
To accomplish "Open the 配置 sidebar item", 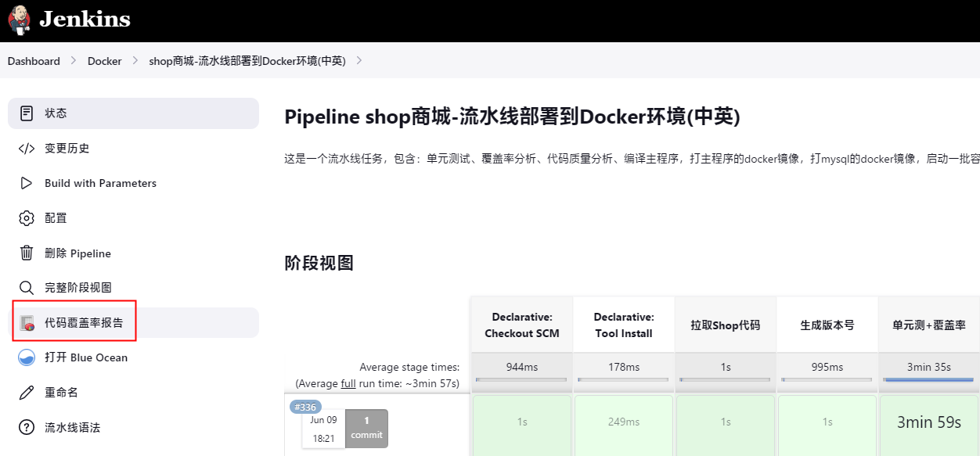I will 133,218.
